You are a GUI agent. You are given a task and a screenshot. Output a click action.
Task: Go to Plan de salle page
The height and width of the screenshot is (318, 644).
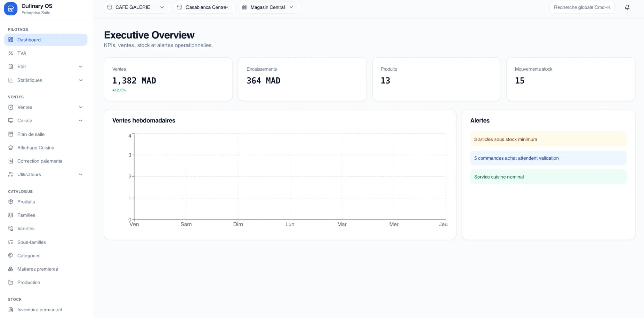click(46, 134)
